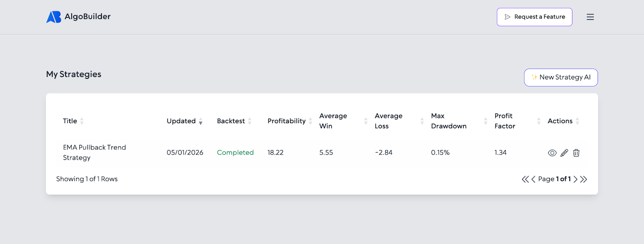Sort the table by Title column
Screen dimensions: 644x244
(70, 121)
